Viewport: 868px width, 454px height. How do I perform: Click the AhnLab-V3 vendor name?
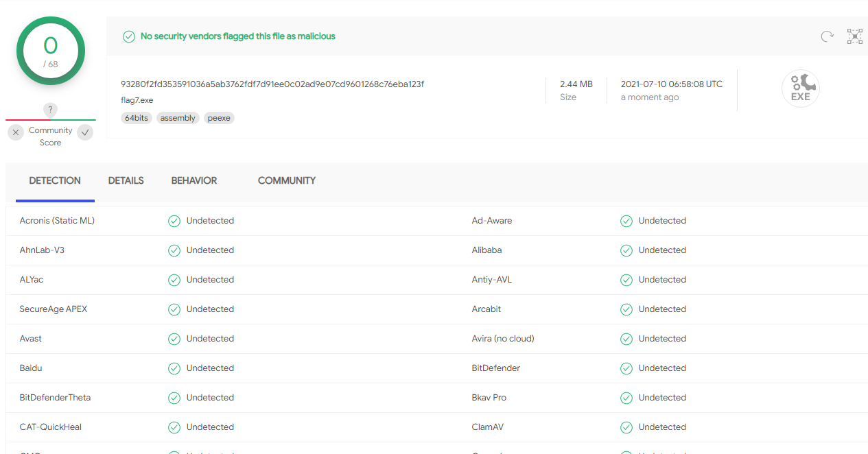click(42, 250)
